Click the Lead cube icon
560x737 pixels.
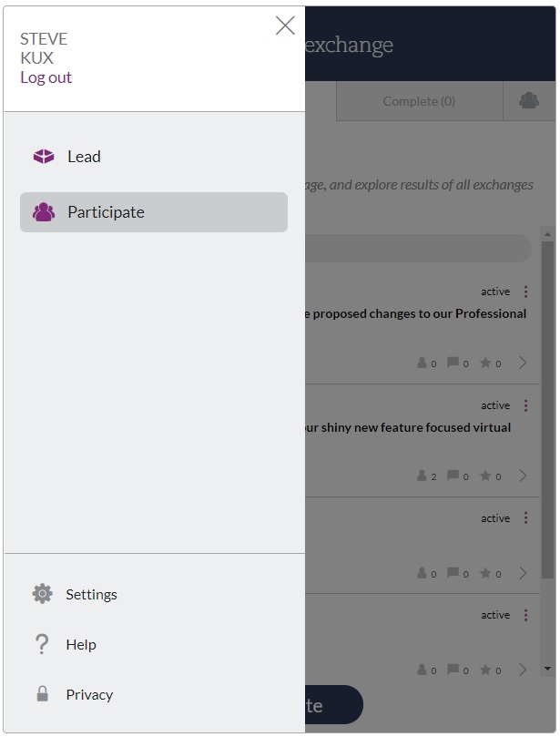(44, 156)
